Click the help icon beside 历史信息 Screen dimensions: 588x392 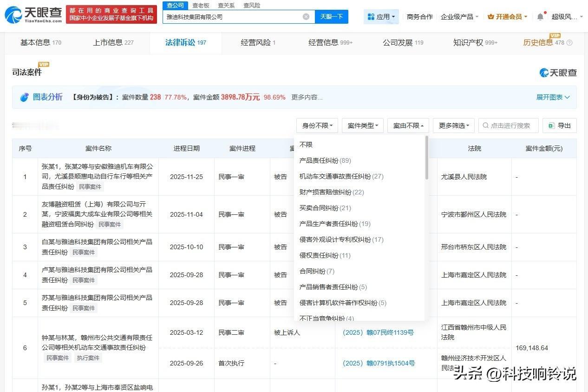tap(569, 43)
